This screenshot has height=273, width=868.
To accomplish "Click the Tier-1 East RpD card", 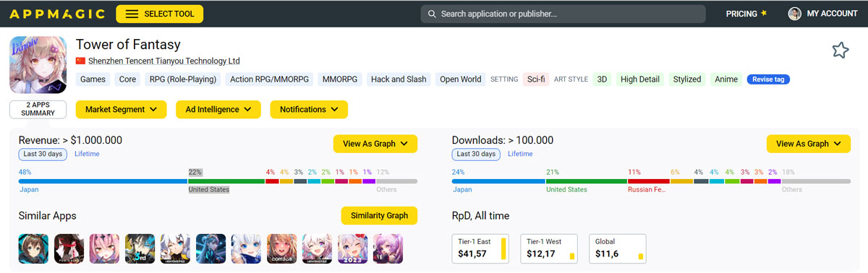I will pos(480,248).
